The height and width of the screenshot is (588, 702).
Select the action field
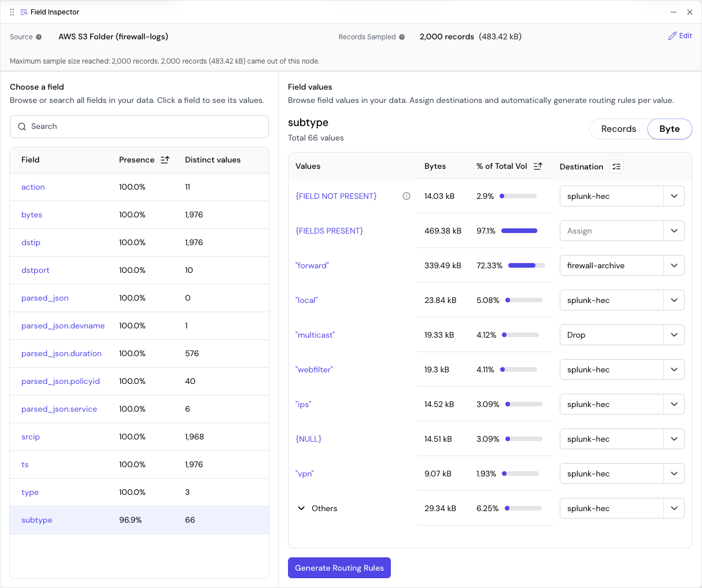coord(33,187)
